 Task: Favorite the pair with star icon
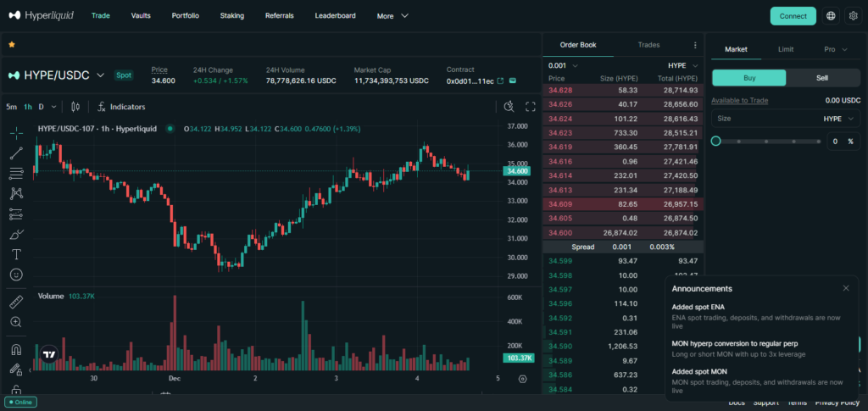(12, 44)
